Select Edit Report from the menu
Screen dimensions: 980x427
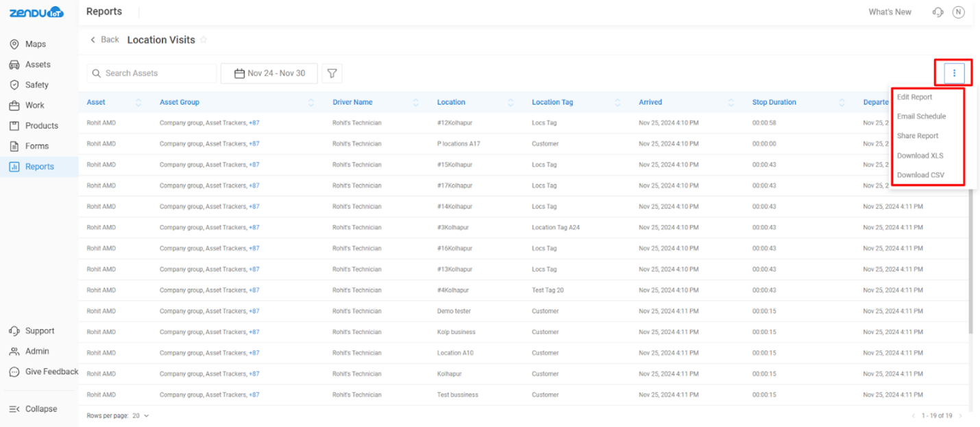915,97
